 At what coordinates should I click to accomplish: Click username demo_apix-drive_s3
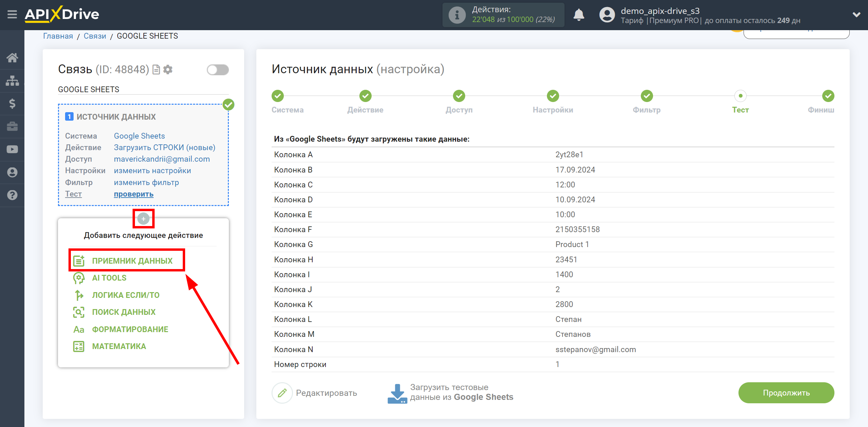tap(660, 11)
